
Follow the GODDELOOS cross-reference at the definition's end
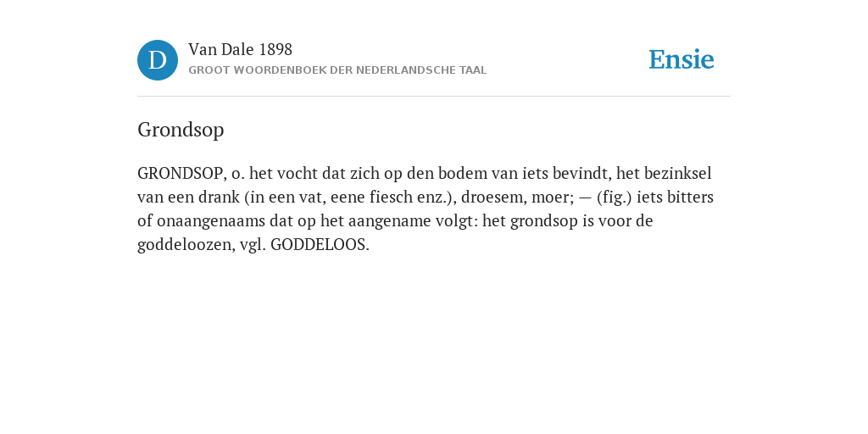[320, 245]
